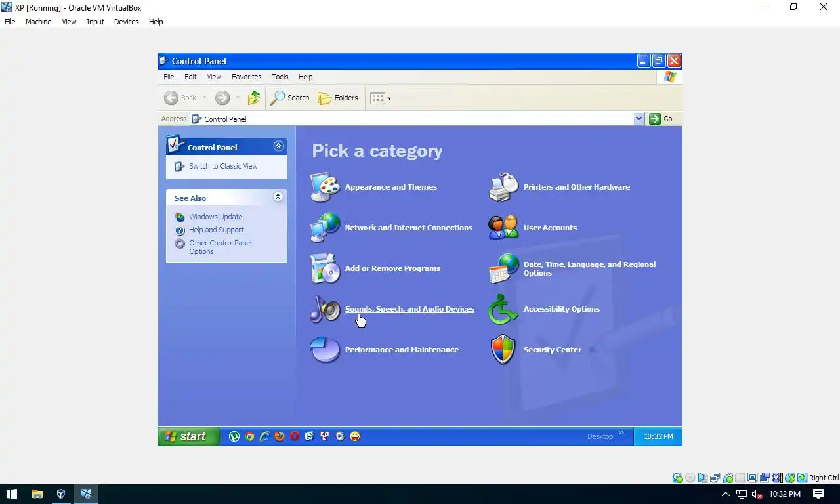The image size is (840, 504).
Task: Launch Firefox from the XP quick launch
Action: click(x=280, y=436)
